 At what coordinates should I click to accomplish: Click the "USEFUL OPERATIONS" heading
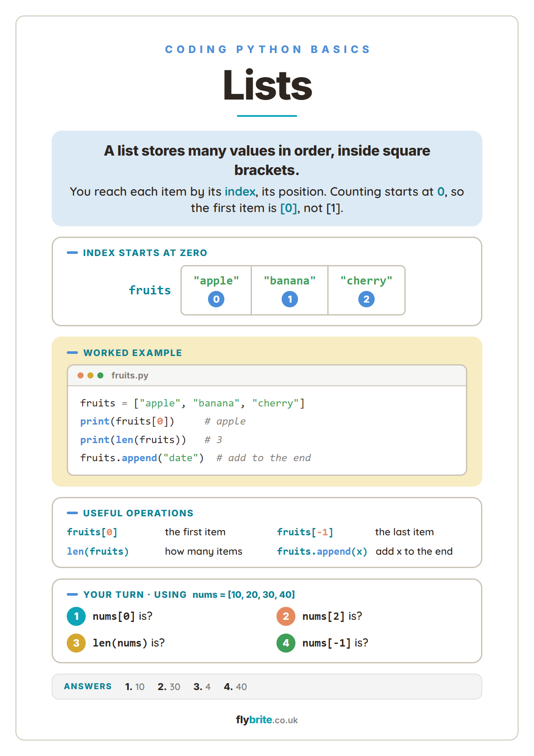click(138, 513)
